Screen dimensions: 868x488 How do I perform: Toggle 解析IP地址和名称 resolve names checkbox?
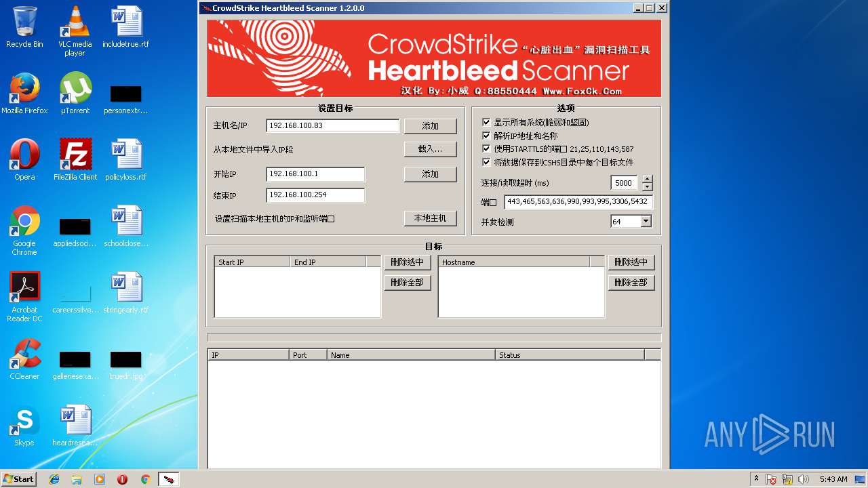coord(486,136)
